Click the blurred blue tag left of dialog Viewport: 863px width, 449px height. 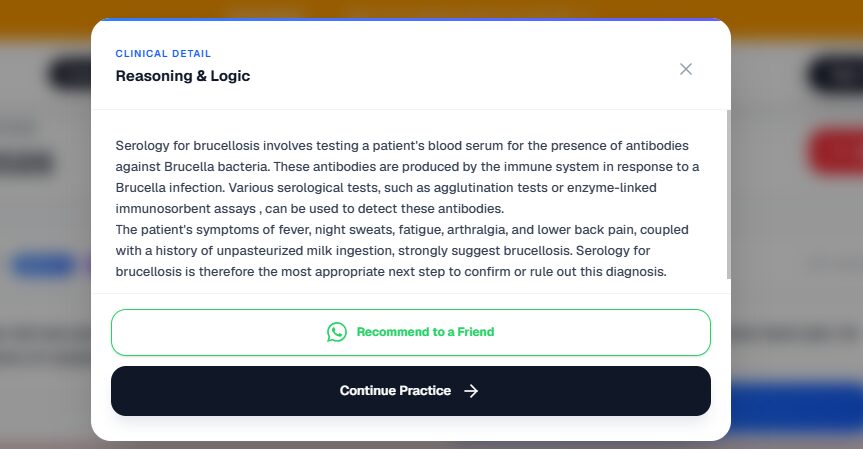click(43, 266)
